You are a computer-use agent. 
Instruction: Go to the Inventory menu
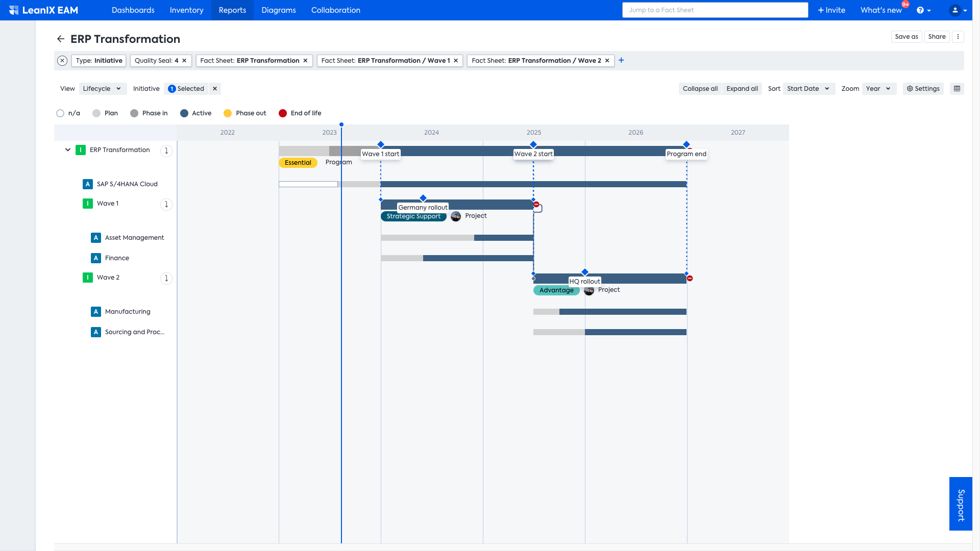(186, 10)
